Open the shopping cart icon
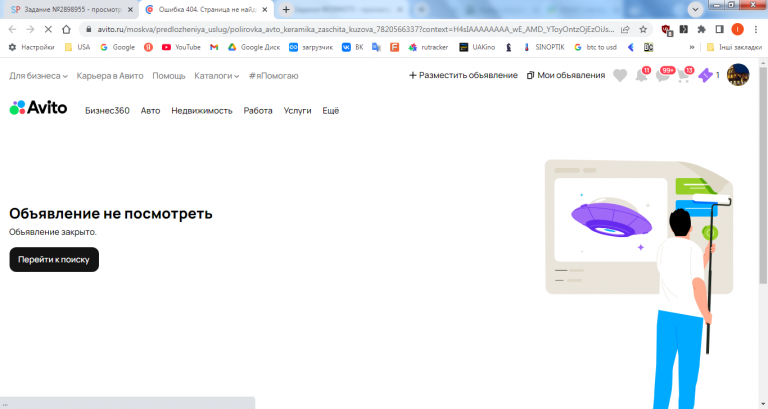 pyautogui.click(x=685, y=75)
